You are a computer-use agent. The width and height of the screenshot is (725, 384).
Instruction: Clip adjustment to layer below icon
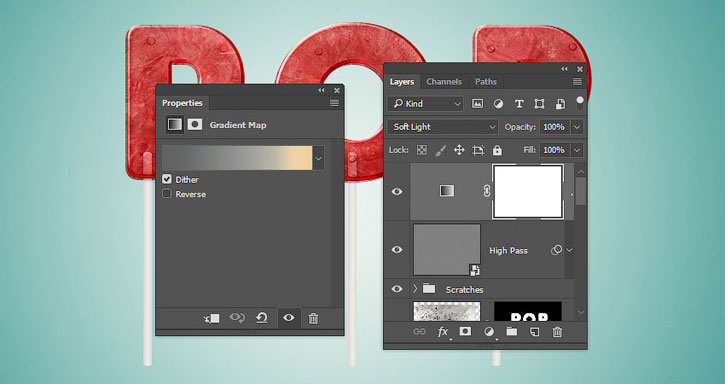pyautogui.click(x=212, y=318)
